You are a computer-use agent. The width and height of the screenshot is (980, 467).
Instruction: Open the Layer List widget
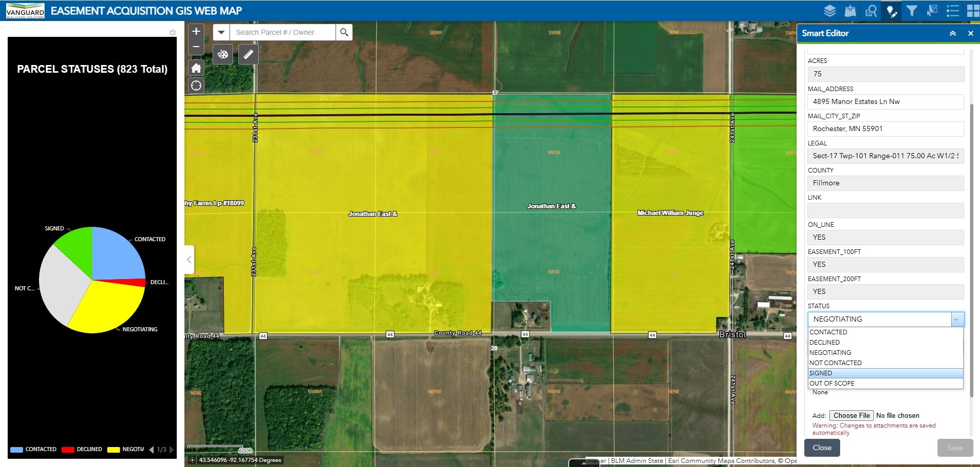point(830,11)
